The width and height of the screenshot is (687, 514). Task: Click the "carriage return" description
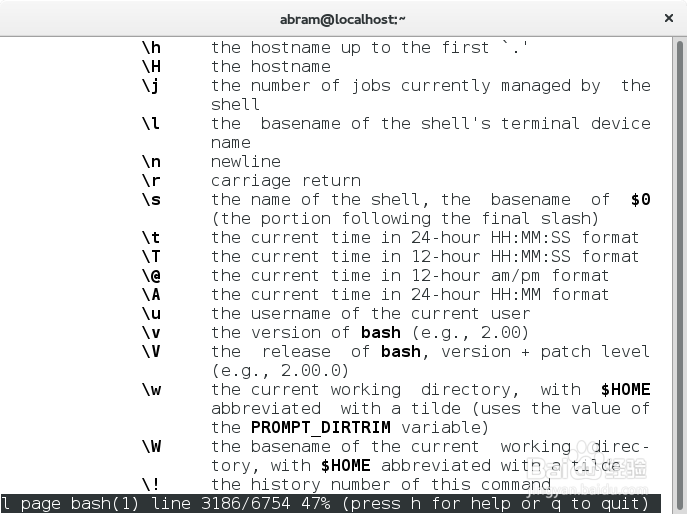click(x=286, y=181)
